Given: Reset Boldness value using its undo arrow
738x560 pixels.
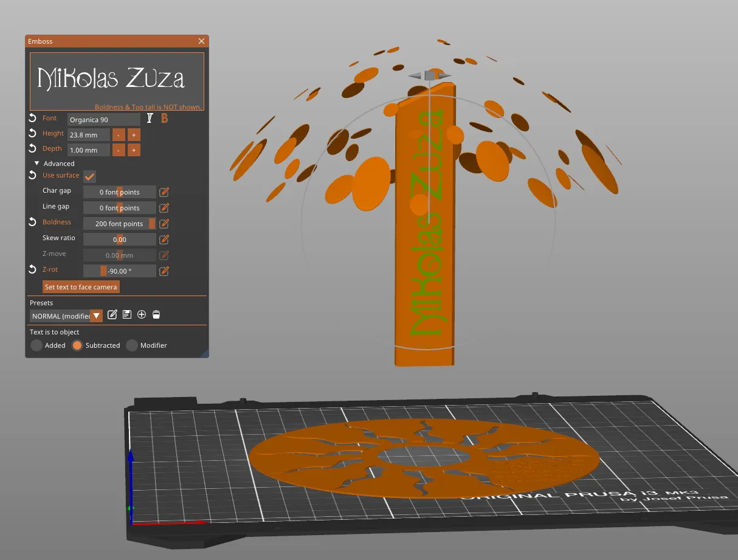Looking at the screenshot, I should 33,222.
